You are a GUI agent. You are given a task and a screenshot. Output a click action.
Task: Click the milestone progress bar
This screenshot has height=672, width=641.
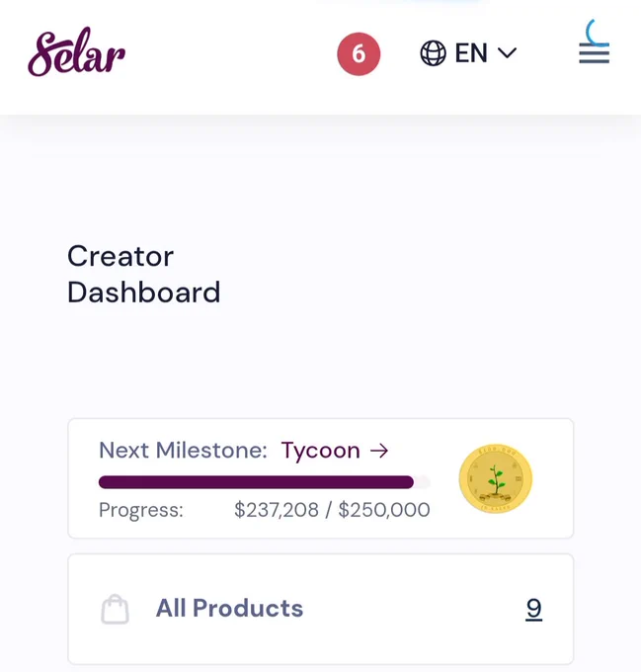tap(264, 482)
